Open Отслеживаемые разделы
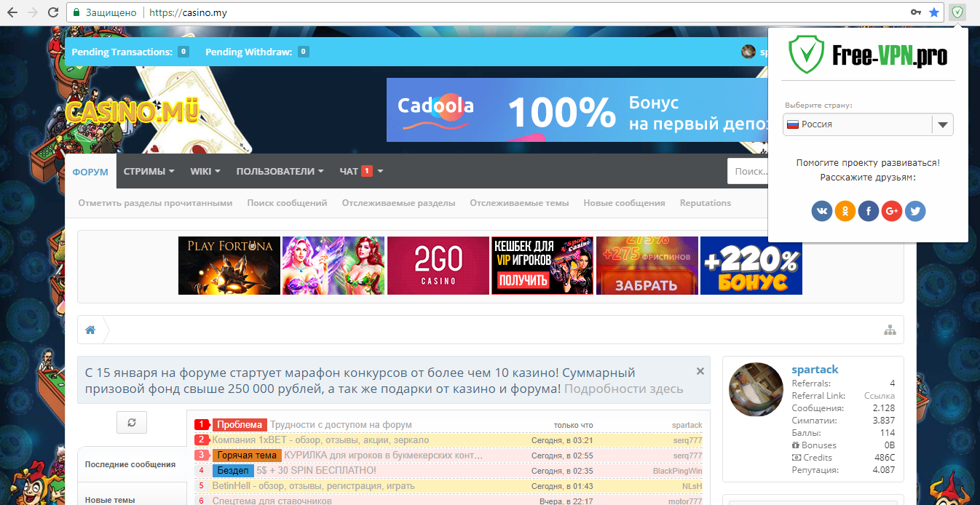The image size is (980, 505). click(398, 203)
